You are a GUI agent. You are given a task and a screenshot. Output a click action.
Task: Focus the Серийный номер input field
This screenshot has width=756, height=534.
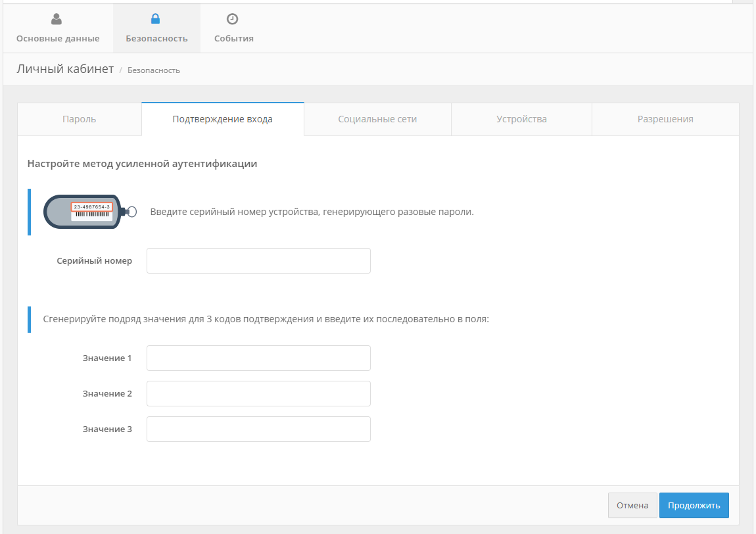coord(258,260)
